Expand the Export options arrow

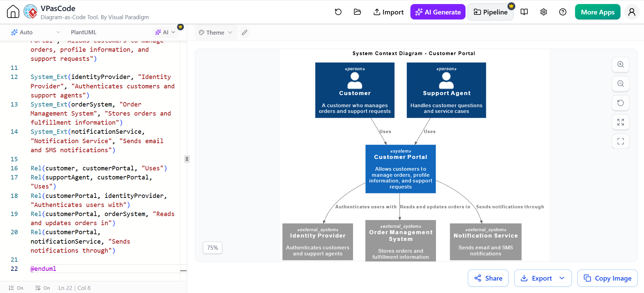(x=562, y=278)
